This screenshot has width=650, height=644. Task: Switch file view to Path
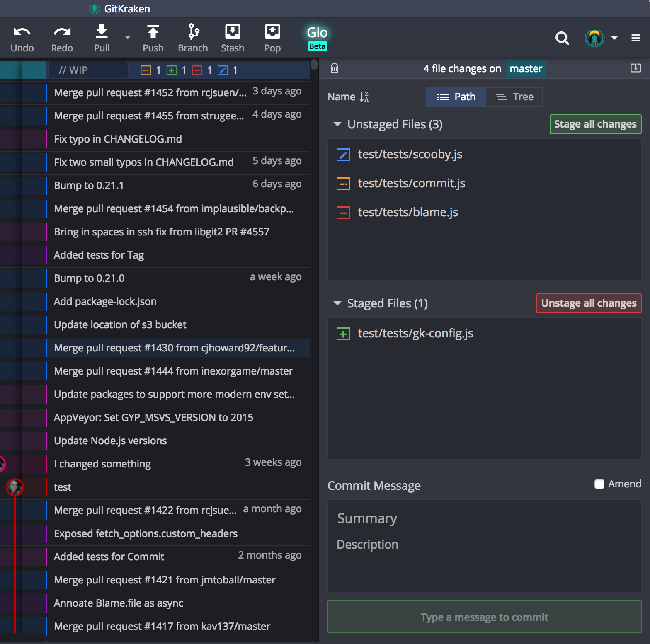pyautogui.click(x=456, y=97)
